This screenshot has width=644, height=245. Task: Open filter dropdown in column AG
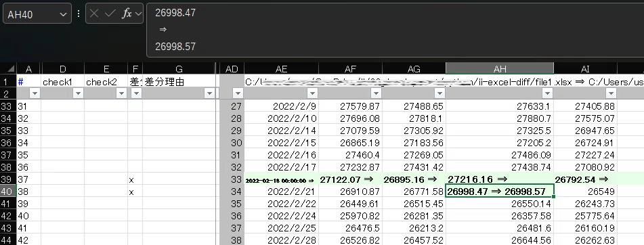tap(439, 93)
